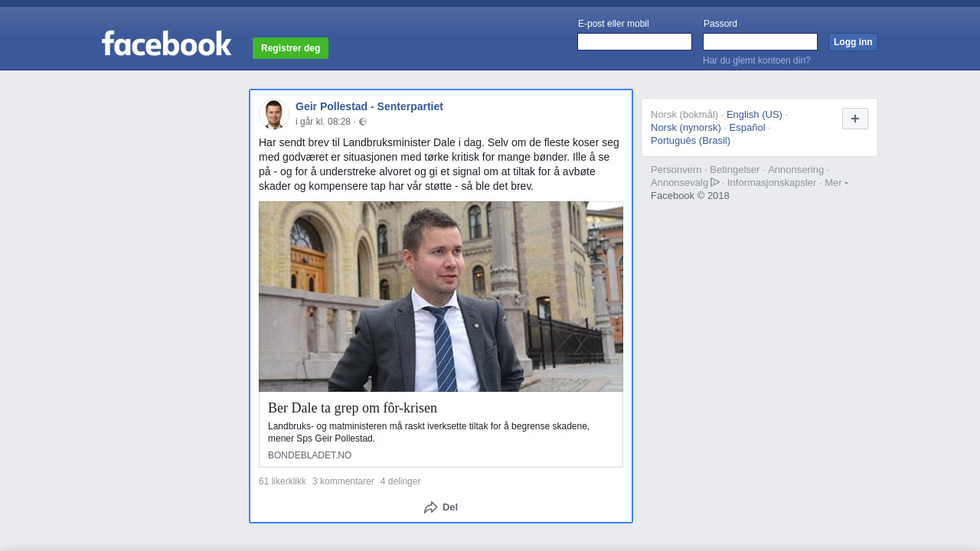Image resolution: width=980 pixels, height=551 pixels.
Task: Switch language to Português (Brasil)
Action: (691, 141)
